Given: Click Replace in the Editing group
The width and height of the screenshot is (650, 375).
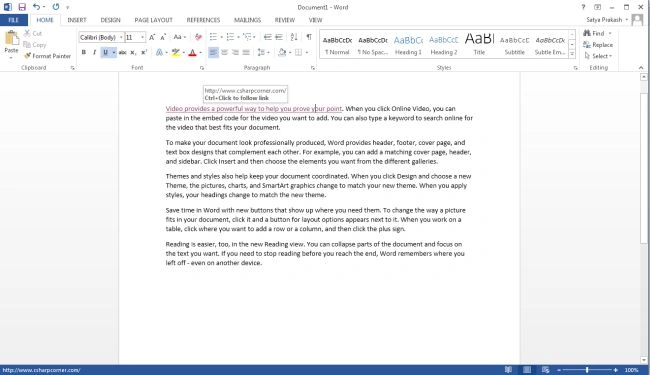Looking at the screenshot, I should click(598, 45).
